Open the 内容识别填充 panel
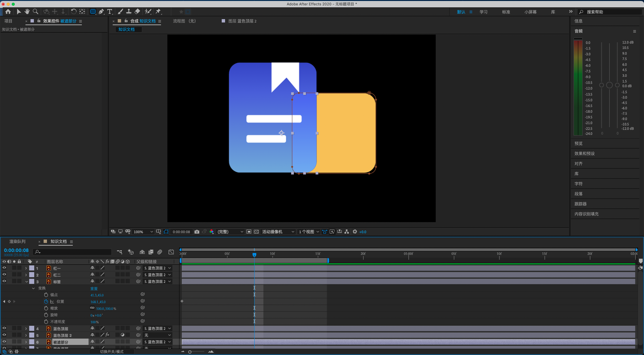The width and height of the screenshot is (644, 355). tap(587, 214)
